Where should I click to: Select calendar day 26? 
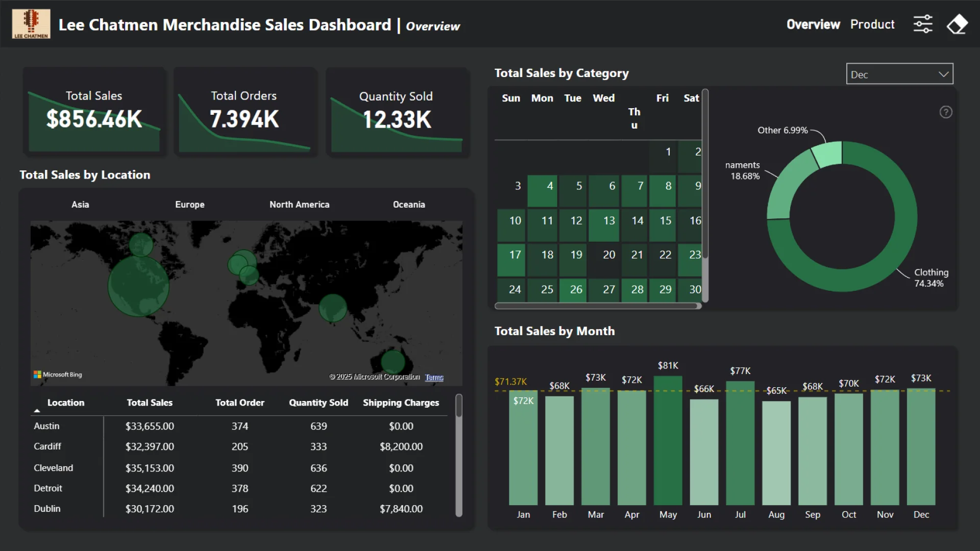click(x=573, y=290)
